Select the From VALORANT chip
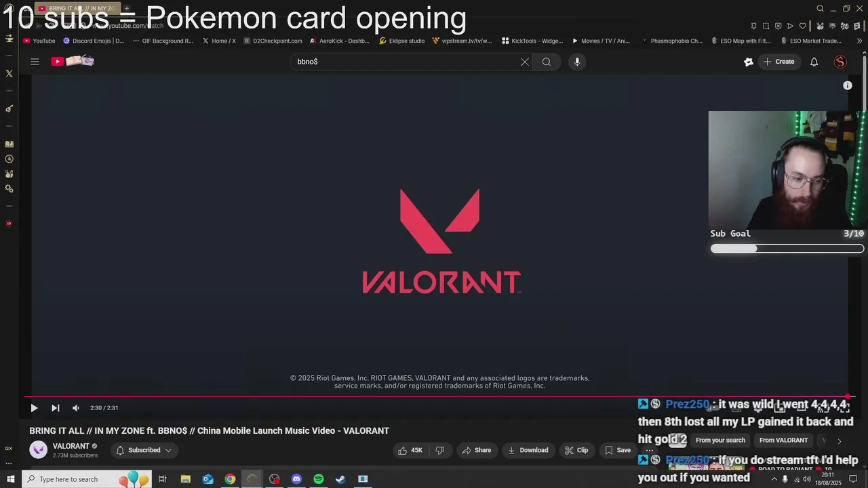The height and width of the screenshot is (488, 868). [783, 441]
